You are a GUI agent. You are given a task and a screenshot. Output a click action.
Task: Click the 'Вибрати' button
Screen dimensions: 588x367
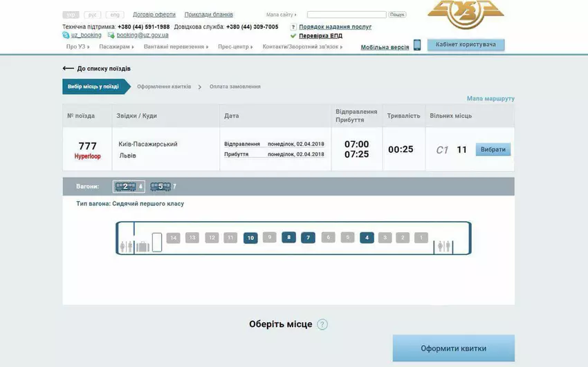coord(493,150)
